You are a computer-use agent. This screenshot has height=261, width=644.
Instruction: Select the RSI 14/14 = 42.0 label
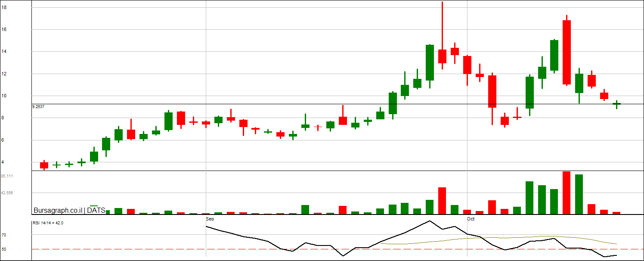click(x=48, y=223)
